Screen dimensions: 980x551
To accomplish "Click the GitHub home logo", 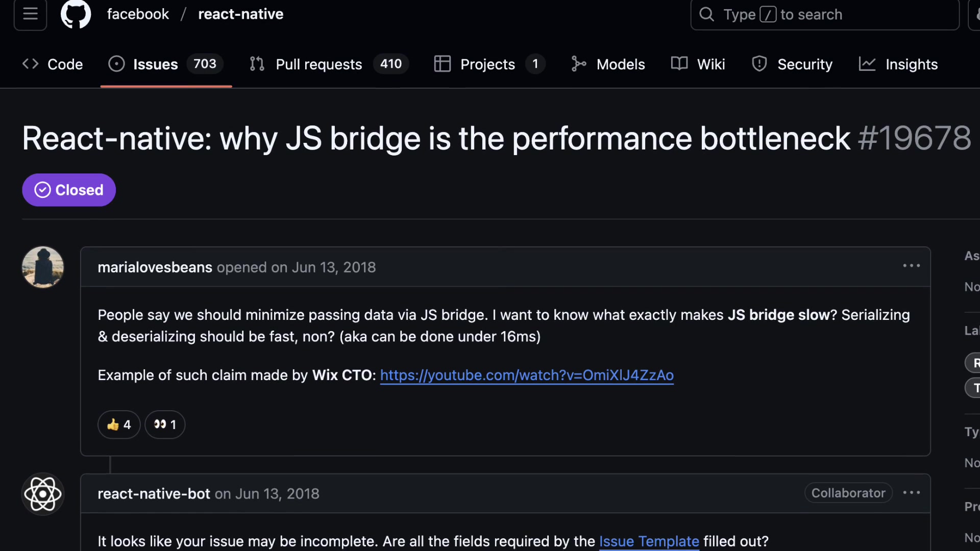I will coord(76,14).
